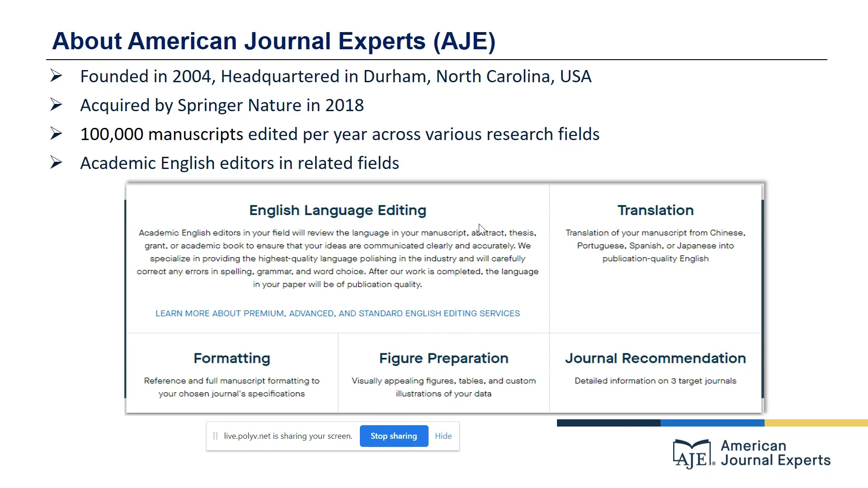The height and width of the screenshot is (488, 868).
Task: Click 'Reference and full manuscript formatting' description
Action: (232, 387)
